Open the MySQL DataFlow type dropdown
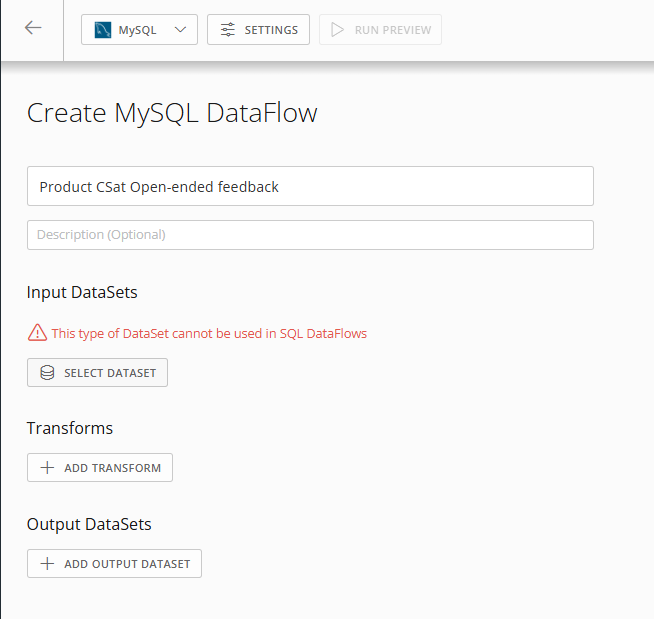 (x=139, y=30)
